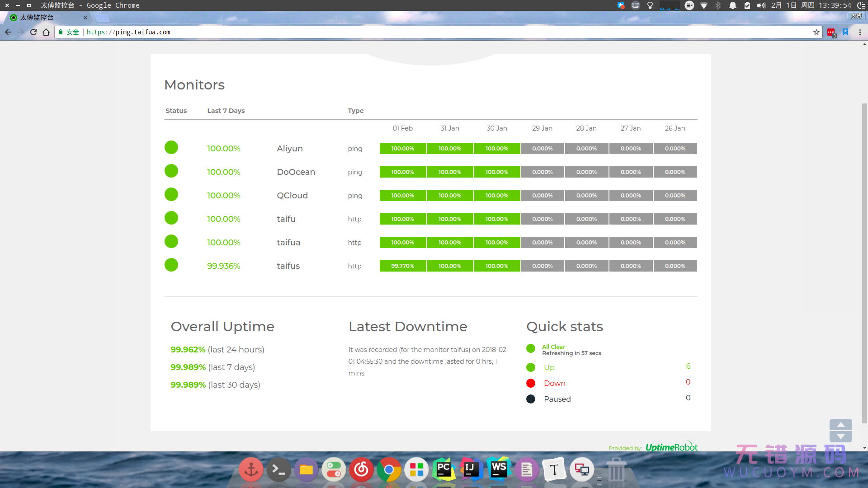Image resolution: width=868 pixels, height=488 pixels.
Task: Open the Chrome three-dot menu
Action: (x=860, y=32)
